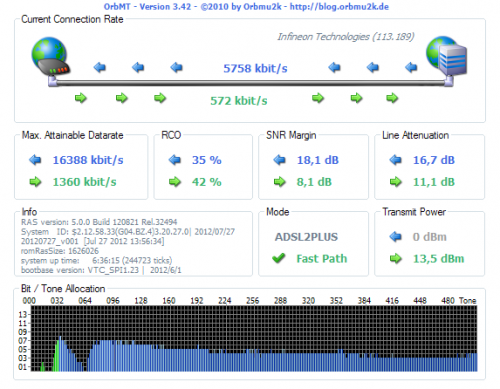Click the System ID info line
The height and width of the screenshot is (389, 500).
pos(128,232)
